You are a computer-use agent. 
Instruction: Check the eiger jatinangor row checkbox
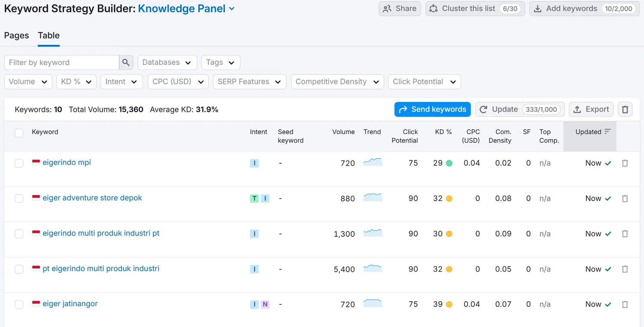click(x=19, y=304)
